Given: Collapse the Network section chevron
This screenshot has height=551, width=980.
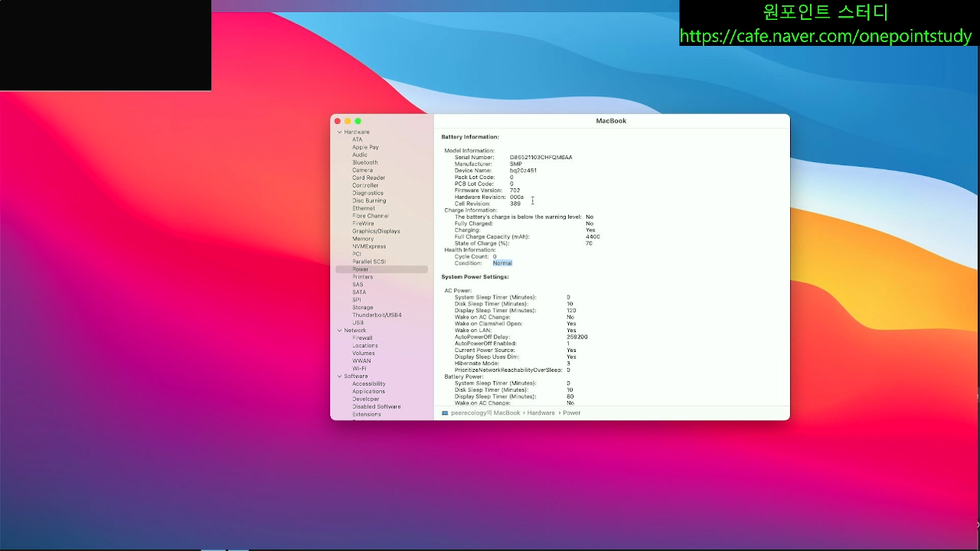Looking at the screenshot, I should (340, 331).
